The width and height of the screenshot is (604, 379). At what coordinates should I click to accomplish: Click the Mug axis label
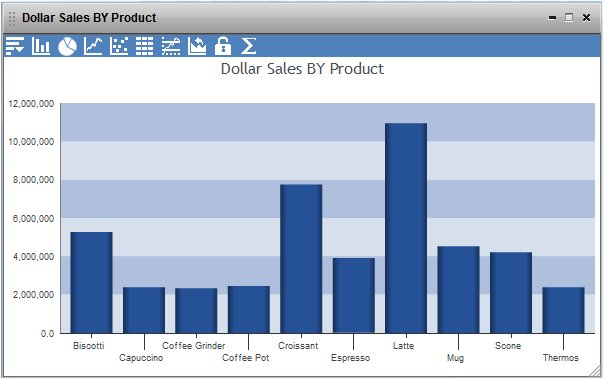(455, 358)
